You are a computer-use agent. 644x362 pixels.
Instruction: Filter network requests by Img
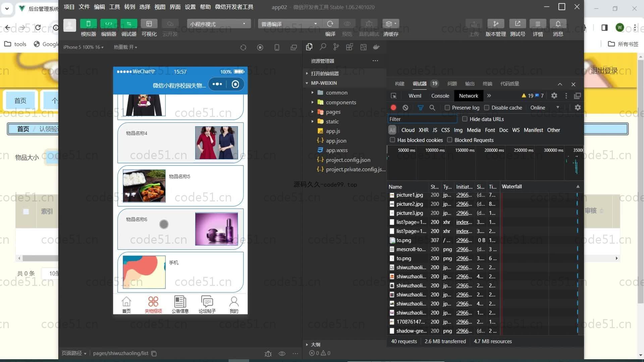tap(458, 130)
